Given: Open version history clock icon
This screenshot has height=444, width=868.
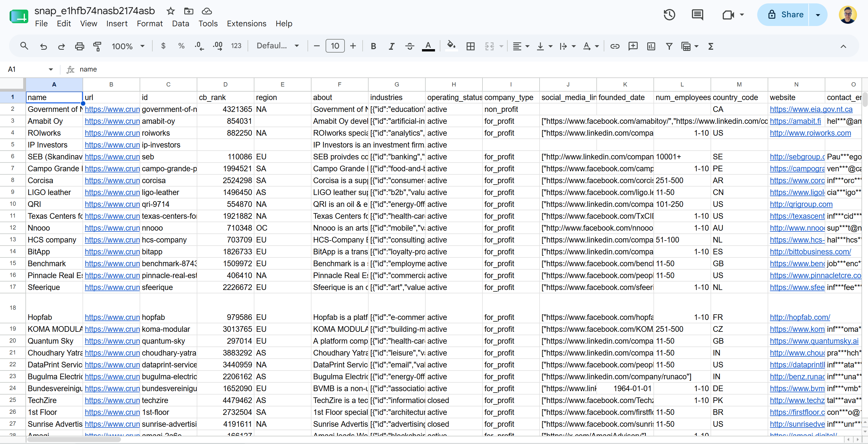Looking at the screenshot, I should [669, 14].
